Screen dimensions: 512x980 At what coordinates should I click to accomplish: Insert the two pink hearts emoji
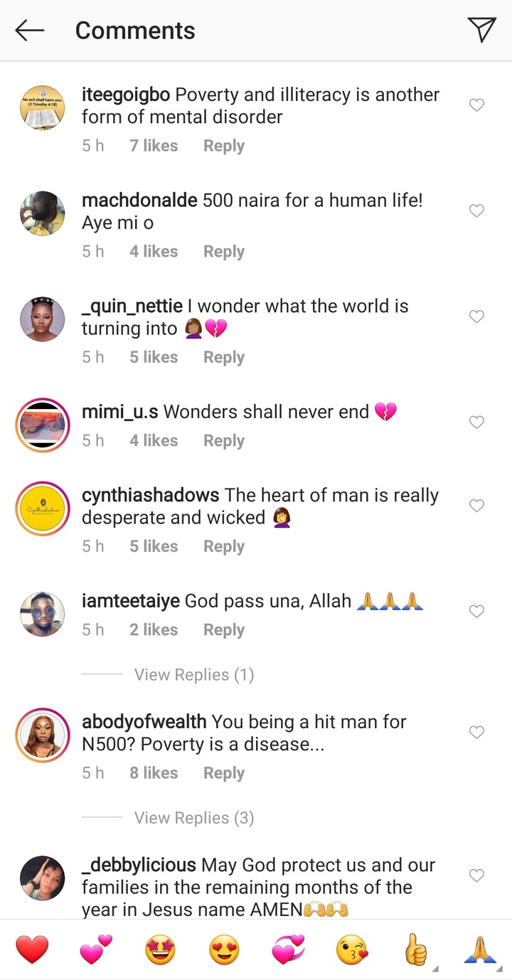click(96, 950)
